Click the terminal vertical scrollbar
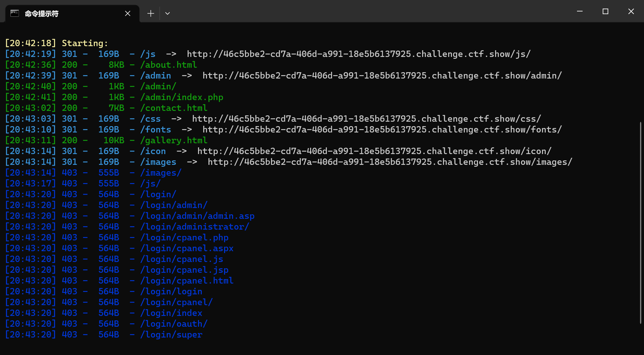This screenshot has height=355, width=644. pos(641,223)
